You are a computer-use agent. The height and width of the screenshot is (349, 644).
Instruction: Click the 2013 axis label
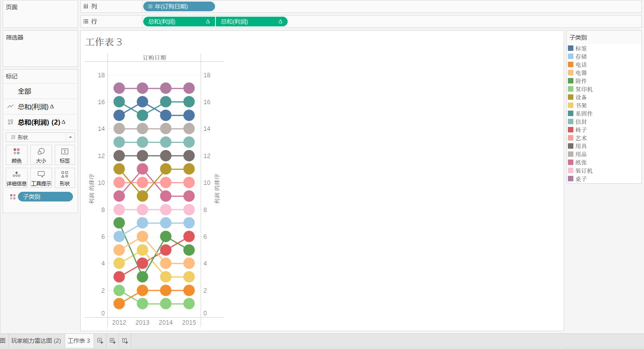pos(142,322)
